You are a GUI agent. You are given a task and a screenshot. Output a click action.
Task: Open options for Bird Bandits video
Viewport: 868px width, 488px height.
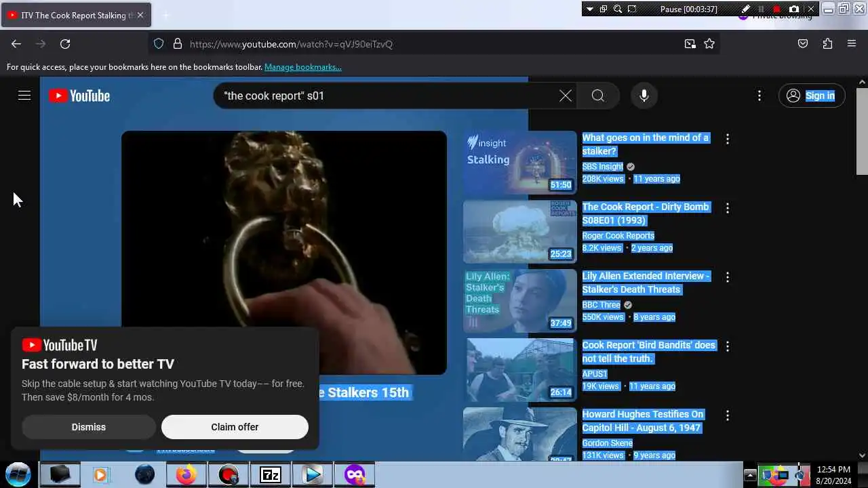pos(728,346)
